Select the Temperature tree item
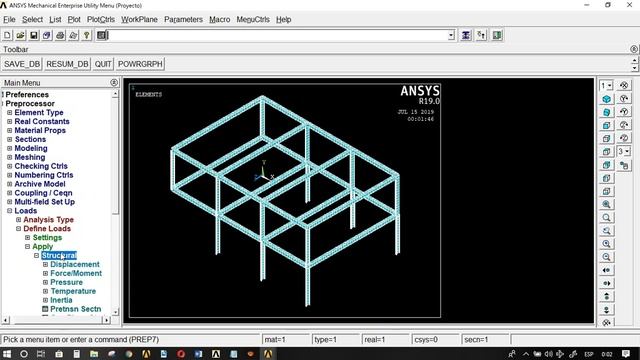The height and width of the screenshot is (360, 640). point(73,291)
